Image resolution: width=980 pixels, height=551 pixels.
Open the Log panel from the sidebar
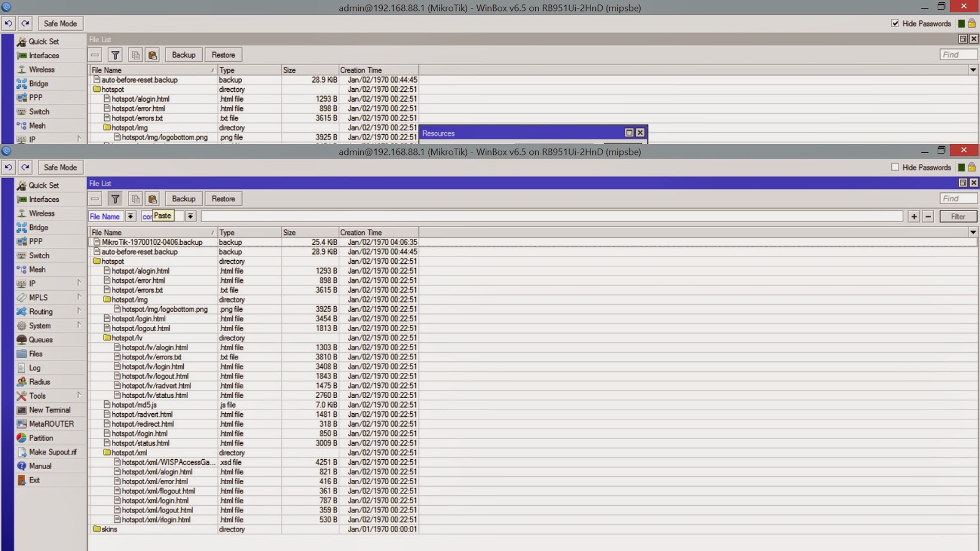pyautogui.click(x=36, y=367)
